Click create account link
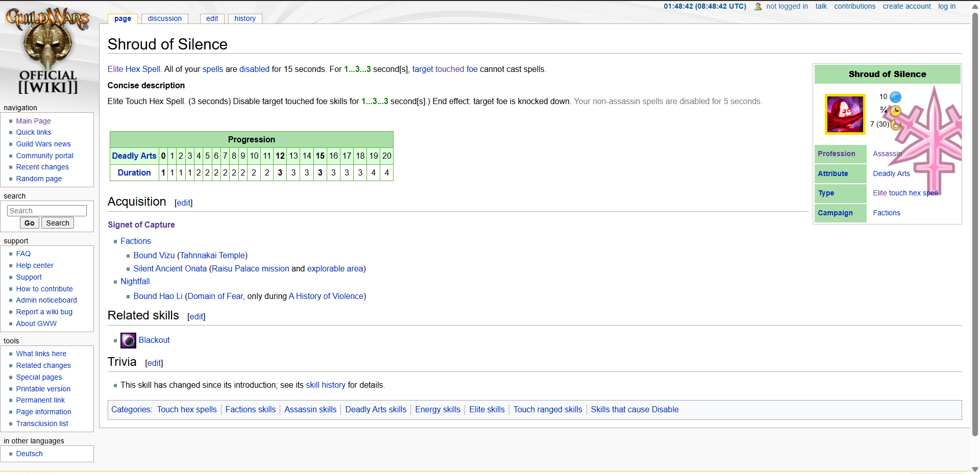 point(906,6)
